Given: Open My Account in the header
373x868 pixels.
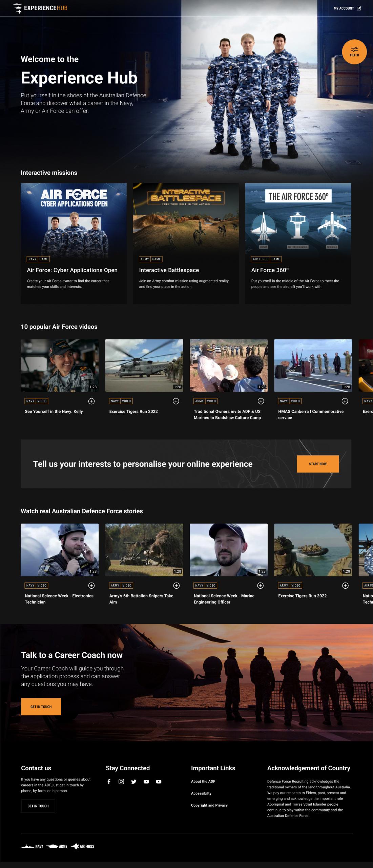Looking at the screenshot, I should (x=347, y=8).
